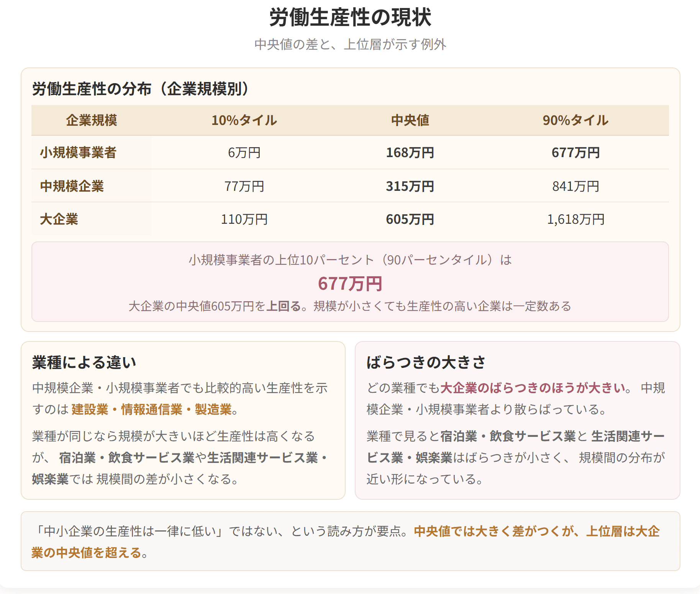The image size is (700, 594).
Task: Click the 中央値 column header
Action: tap(410, 120)
